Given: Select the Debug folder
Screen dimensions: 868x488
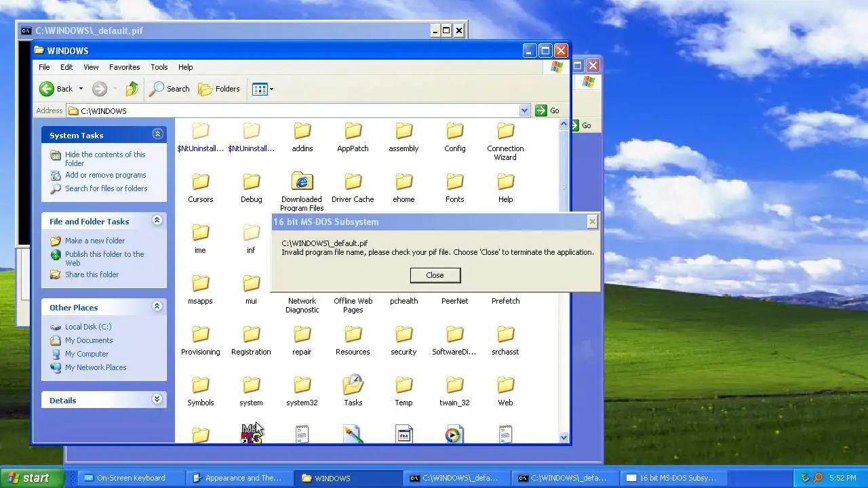Looking at the screenshot, I should click(251, 188).
